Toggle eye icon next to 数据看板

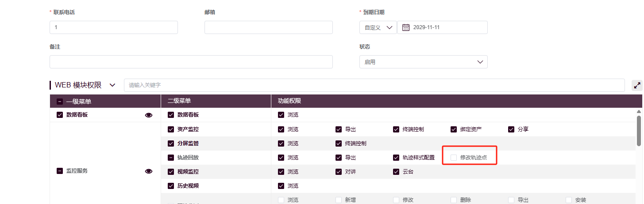point(149,115)
